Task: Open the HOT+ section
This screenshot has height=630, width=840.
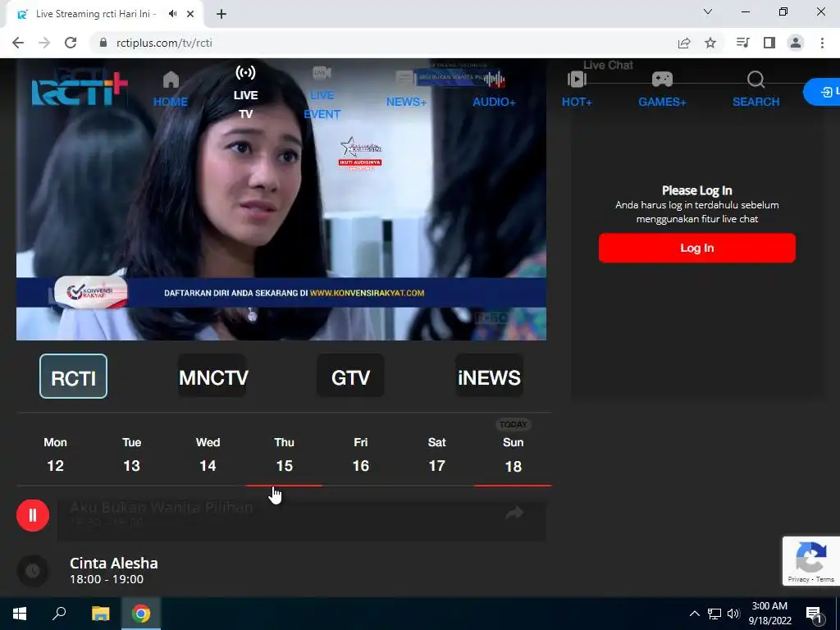Action: point(577,89)
